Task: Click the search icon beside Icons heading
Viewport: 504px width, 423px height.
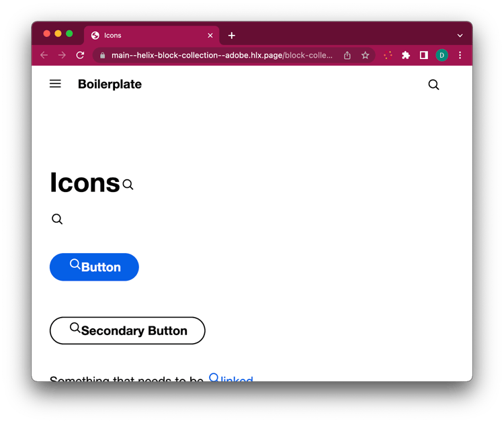Action: pos(128,185)
